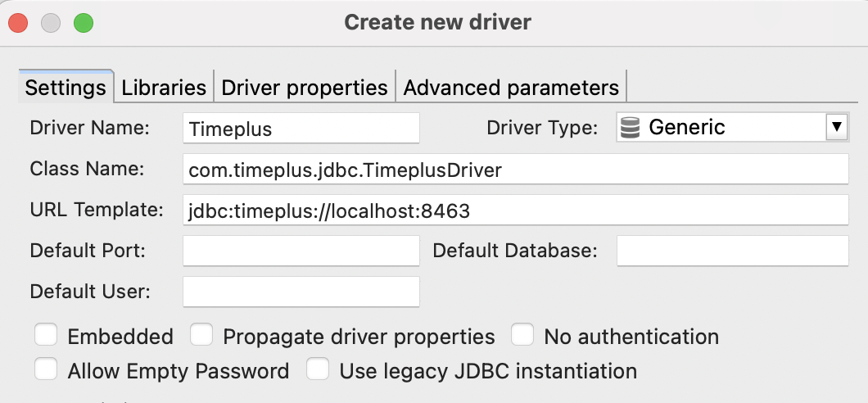Click the red close window button
Image resolution: width=868 pixels, height=403 pixels.
coord(19,23)
